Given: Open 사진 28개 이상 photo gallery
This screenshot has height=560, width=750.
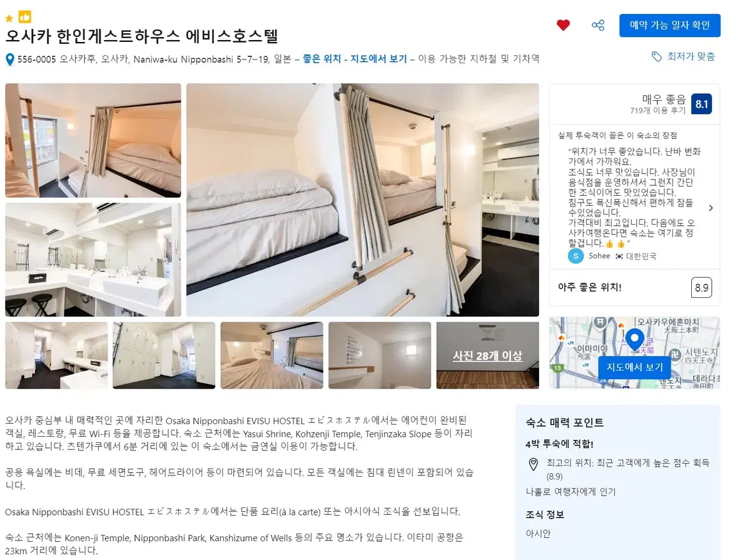Looking at the screenshot, I should [487, 355].
